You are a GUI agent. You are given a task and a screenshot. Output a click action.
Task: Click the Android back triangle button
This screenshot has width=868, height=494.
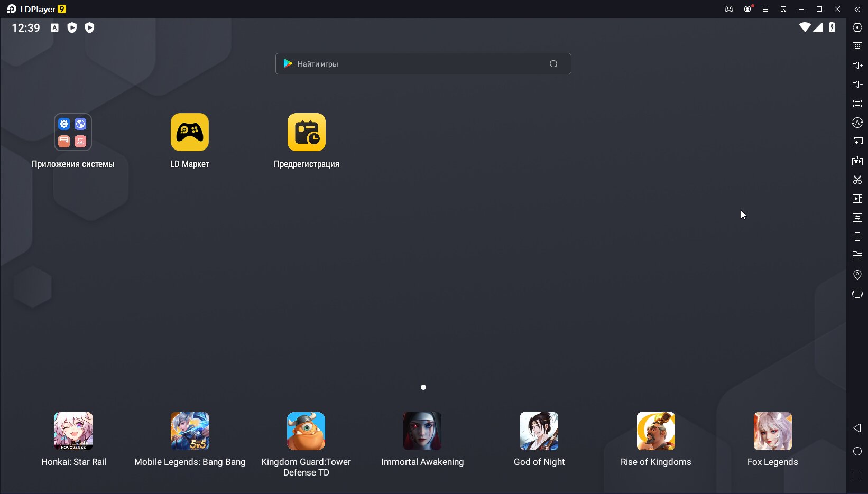pyautogui.click(x=857, y=428)
